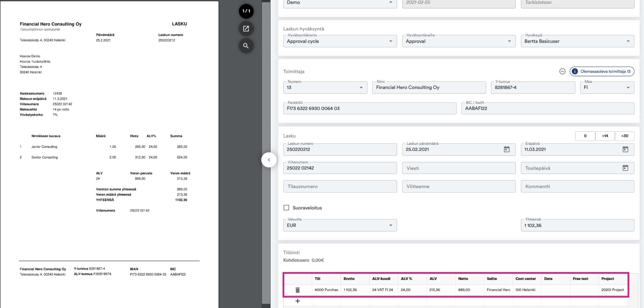Image resolution: width=644 pixels, height=308 pixels.
Task: Click the Free text column header
Action: 584,279
